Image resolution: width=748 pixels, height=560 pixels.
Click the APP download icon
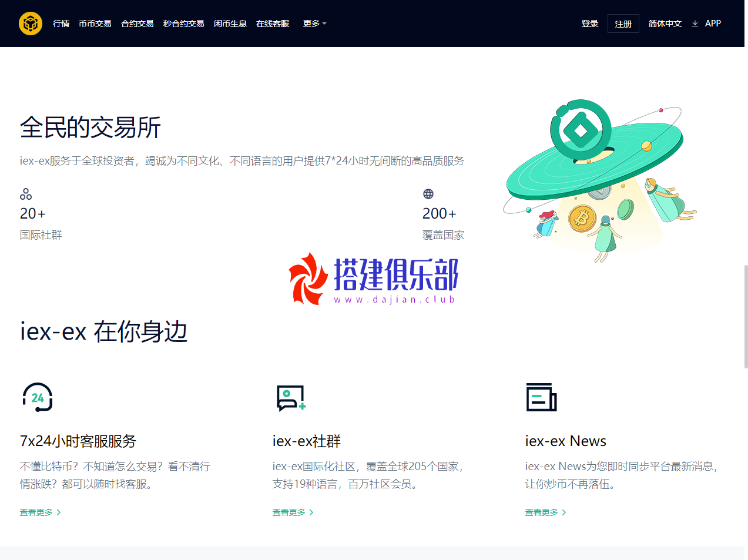(x=695, y=24)
